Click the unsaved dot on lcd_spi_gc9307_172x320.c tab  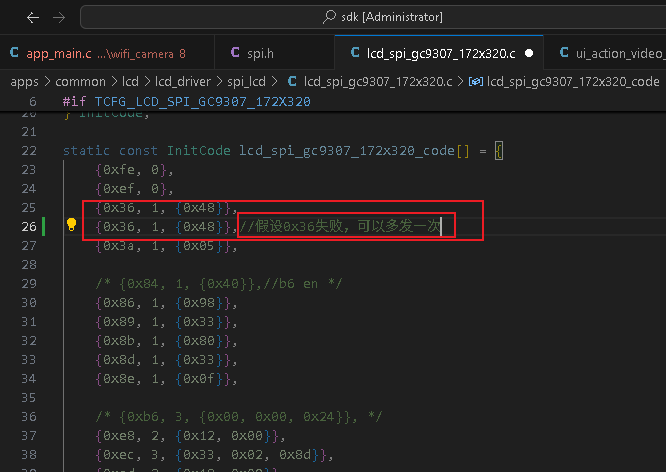(x=529, y=53)
